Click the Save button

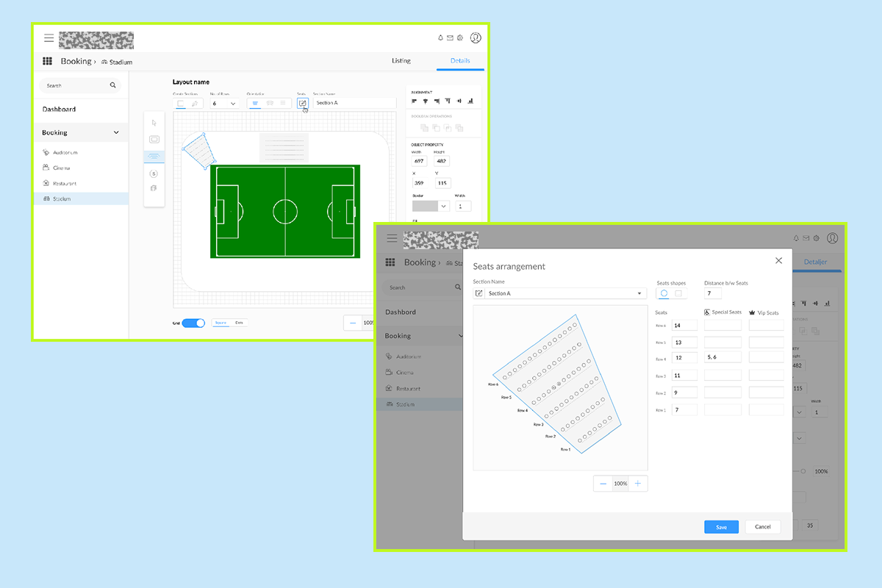[x=721, y=527]
